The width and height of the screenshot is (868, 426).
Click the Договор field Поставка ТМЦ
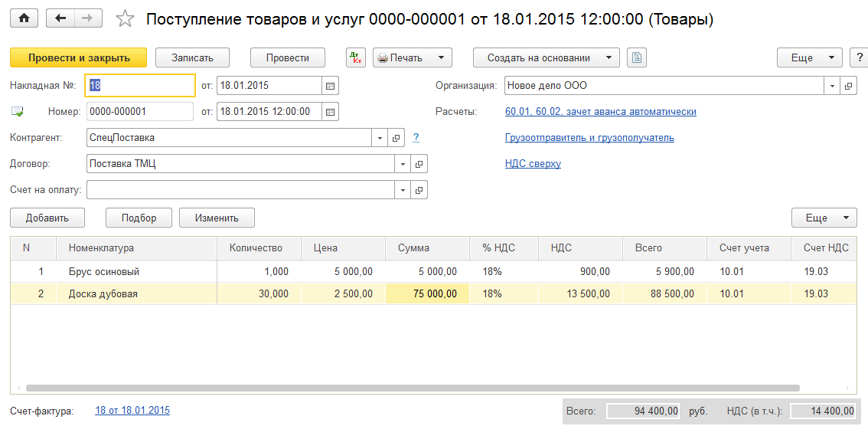(241, 164)
